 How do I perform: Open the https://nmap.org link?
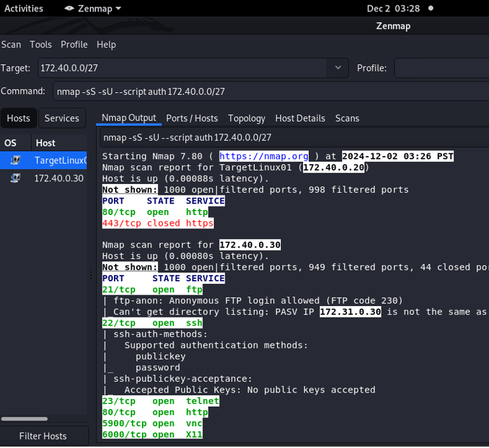264,156
